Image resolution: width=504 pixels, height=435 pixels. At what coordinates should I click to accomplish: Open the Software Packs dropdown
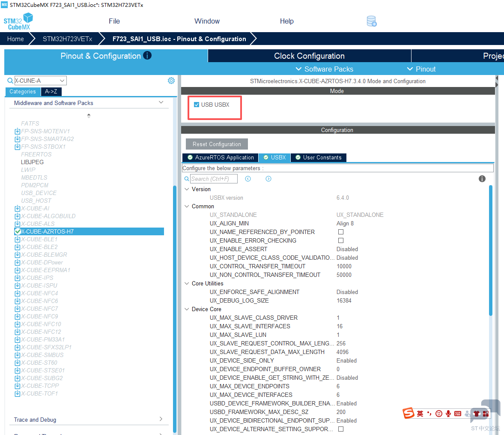pos(324,69)
